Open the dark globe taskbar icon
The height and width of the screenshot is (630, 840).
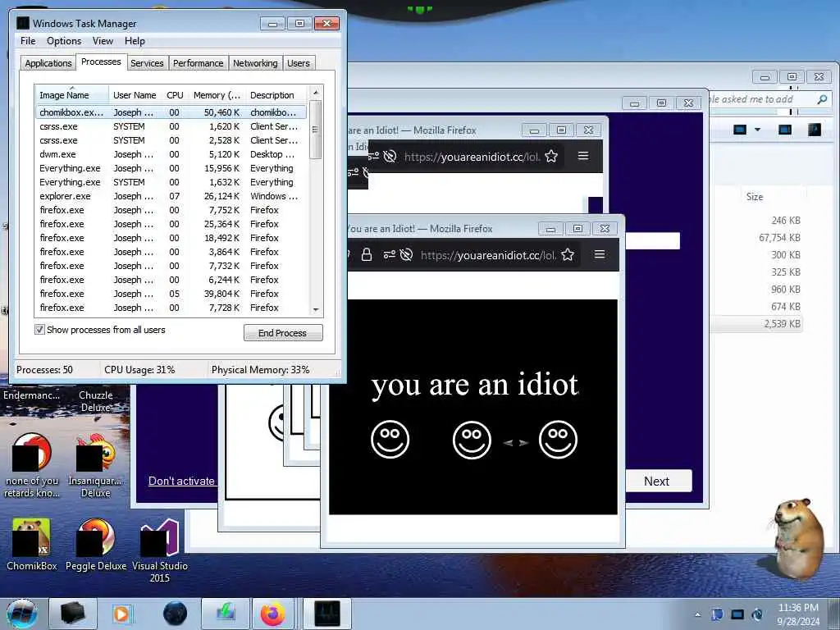(176, 614)
